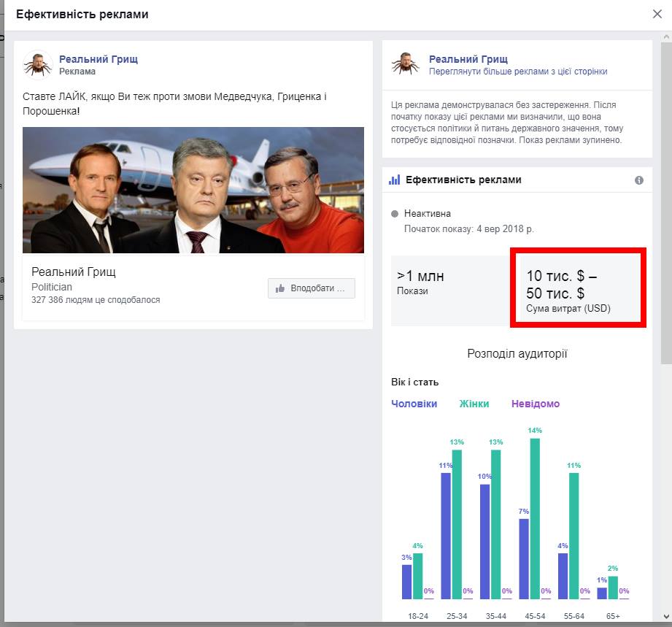Open Реальний Грищ link in the right panel
Viewport: 672px width, 627px height.
point(468,59)
